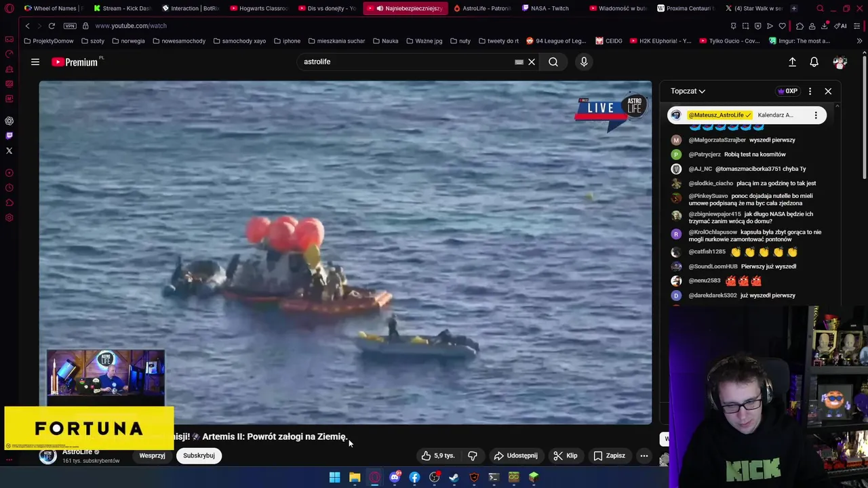Open the 94 League of Legends bookmark

click(x=556, y=41)
